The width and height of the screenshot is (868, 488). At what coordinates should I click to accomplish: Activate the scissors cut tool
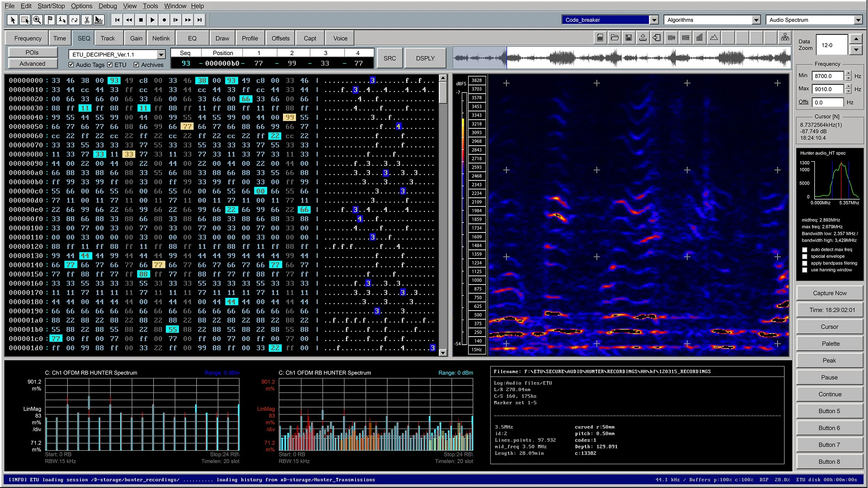(x=86, y=20)
